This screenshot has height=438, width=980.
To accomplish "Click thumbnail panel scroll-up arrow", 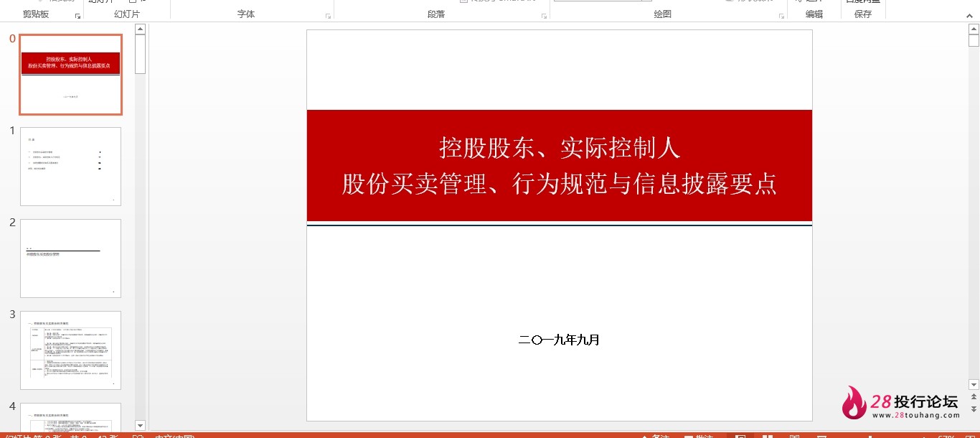I will pyautogui.click(x=140, y=29).
